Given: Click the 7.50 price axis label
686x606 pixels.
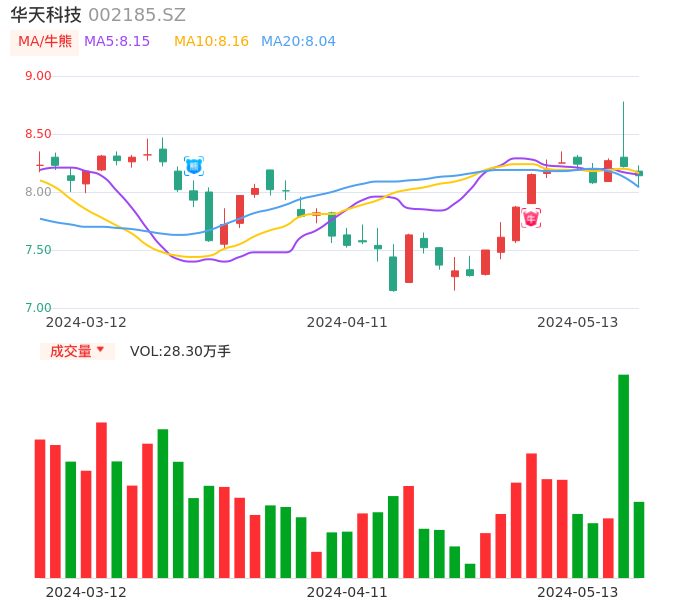Looking at the screenshot, I should [38, 250].
